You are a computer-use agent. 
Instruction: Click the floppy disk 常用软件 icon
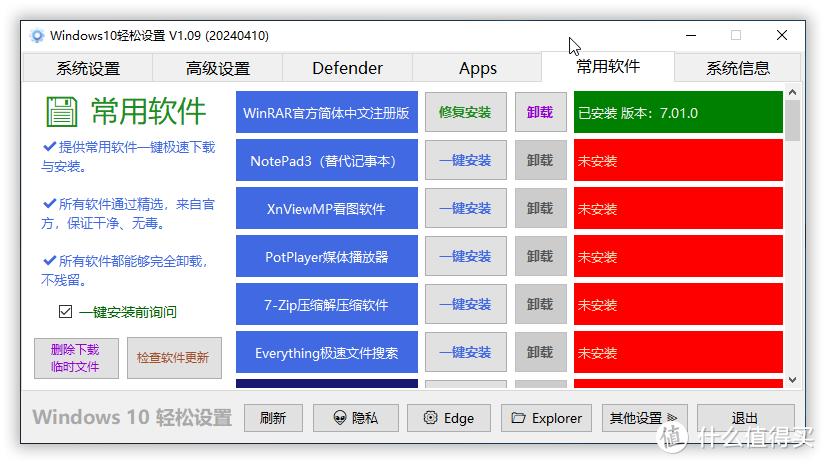(x=62, y=112)
